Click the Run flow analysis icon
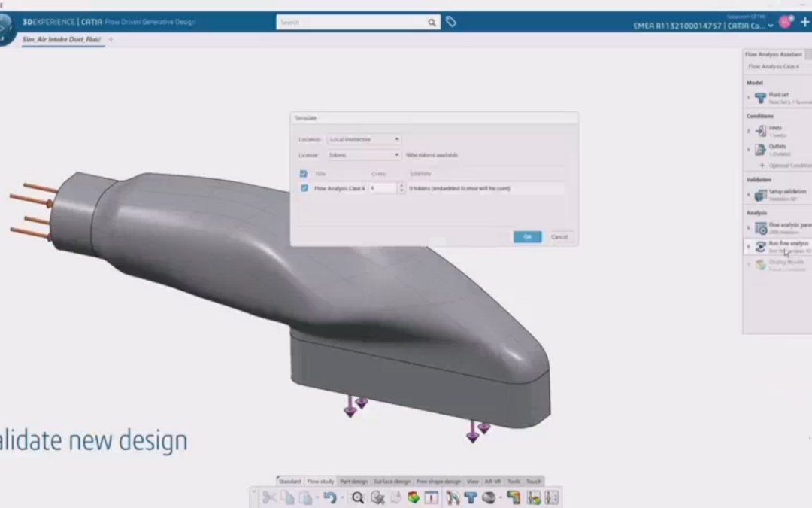Viewport: 812px width, 508px height. tap(760, 247)
